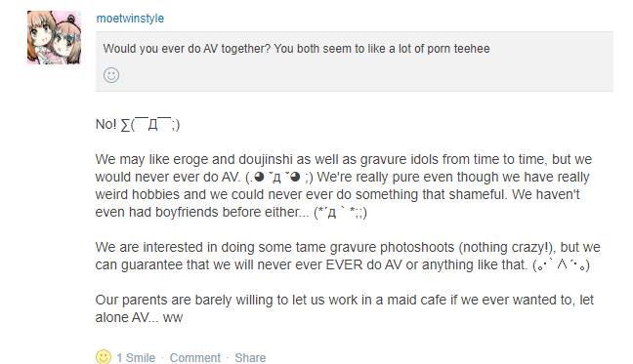Open the moetwinstyle profile link

pyautogui.click(x=130, y=19)
